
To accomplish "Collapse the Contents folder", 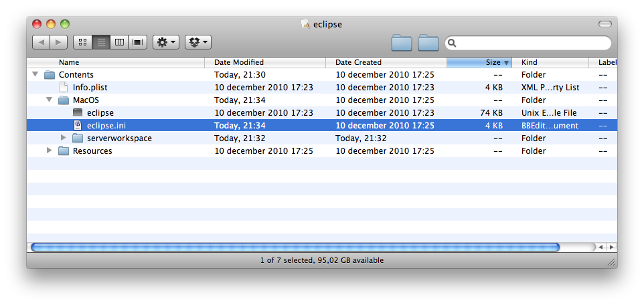I will 35,74.
